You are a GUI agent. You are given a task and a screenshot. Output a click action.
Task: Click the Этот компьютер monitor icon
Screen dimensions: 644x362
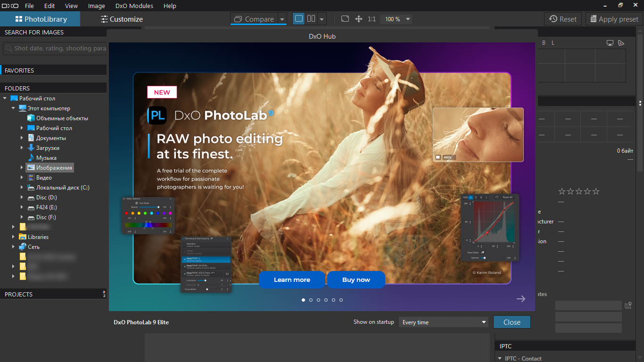pos(23,108)
